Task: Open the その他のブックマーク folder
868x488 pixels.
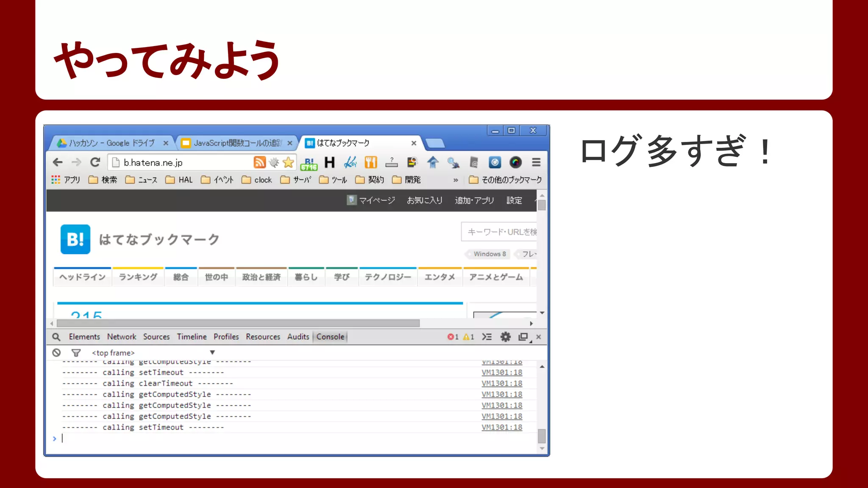Action: click(x=505, y=180)
